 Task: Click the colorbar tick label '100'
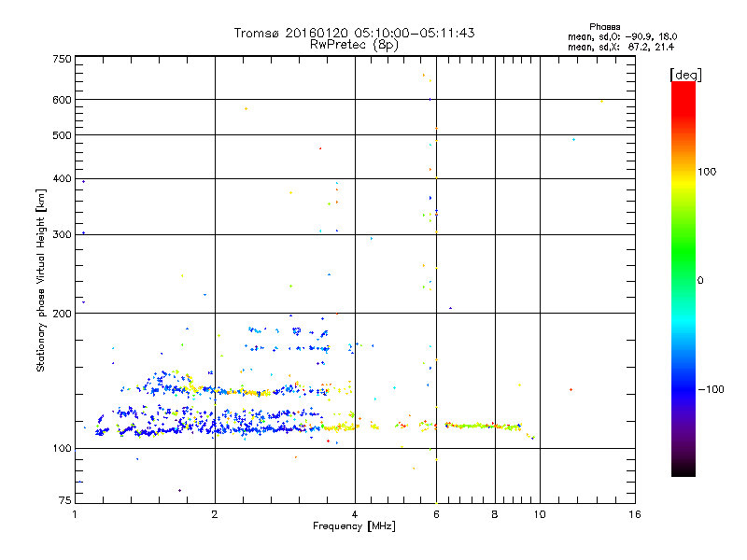(x=707, y=172)
